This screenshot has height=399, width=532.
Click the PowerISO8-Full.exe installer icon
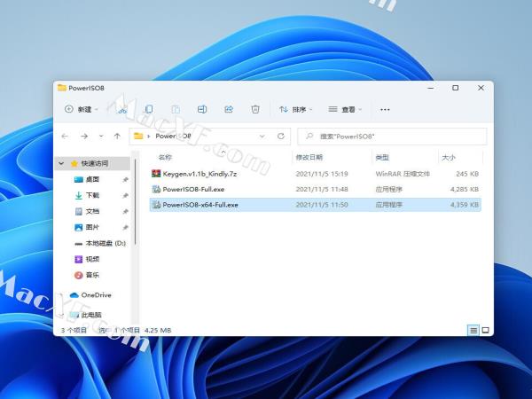[156, 190]
